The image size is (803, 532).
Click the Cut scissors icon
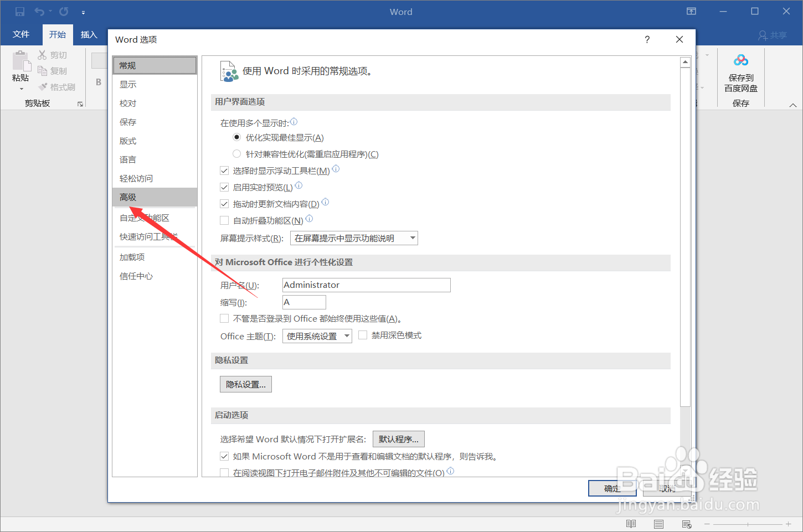pos(42,55)
